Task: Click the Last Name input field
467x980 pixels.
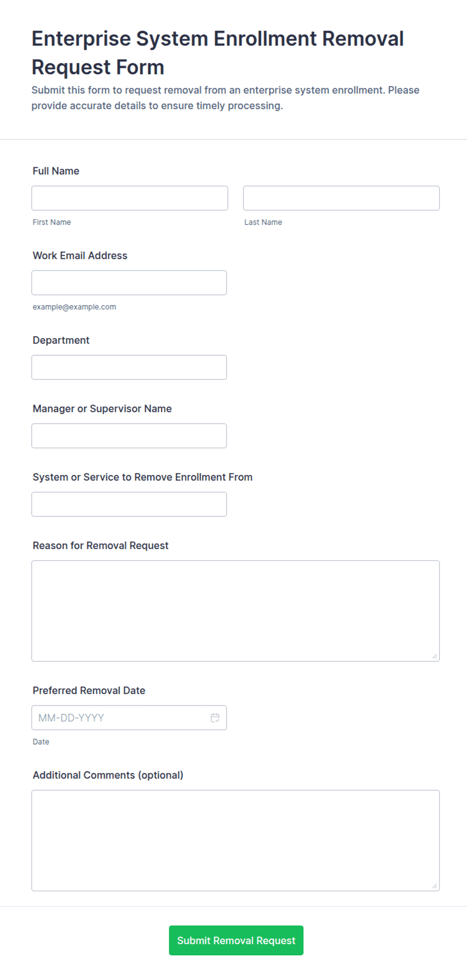Action: point(341,198)
